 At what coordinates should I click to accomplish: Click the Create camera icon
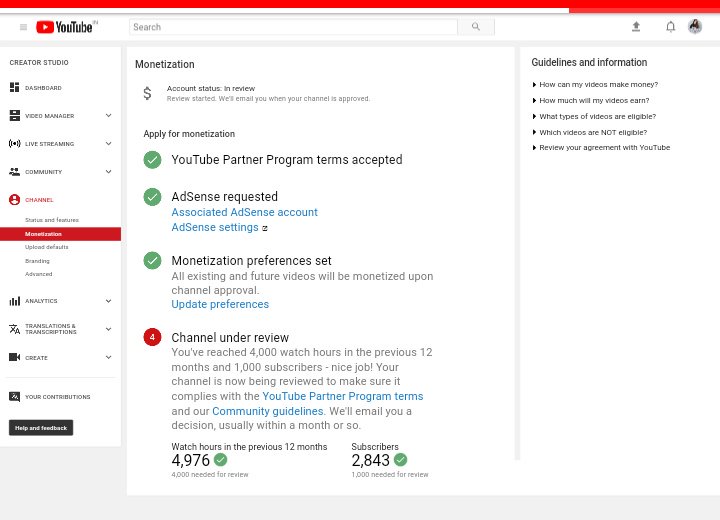(15, 357)
